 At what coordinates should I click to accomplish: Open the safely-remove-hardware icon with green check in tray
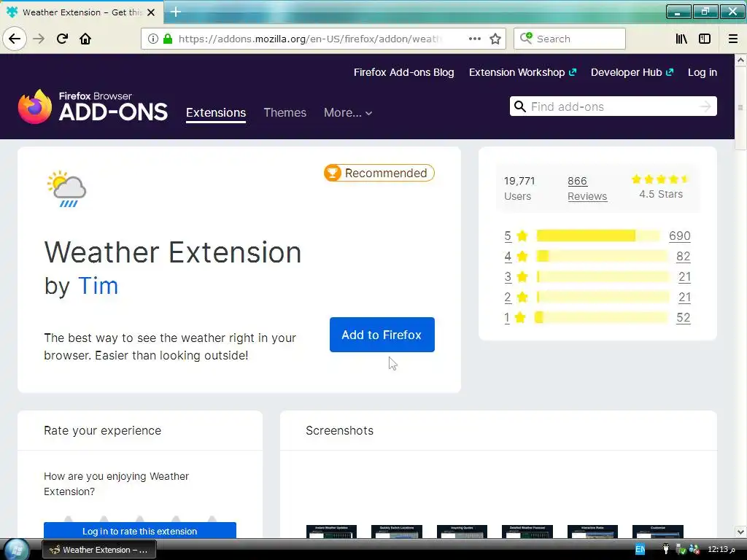pyautogui.click(x=681, y=550)
